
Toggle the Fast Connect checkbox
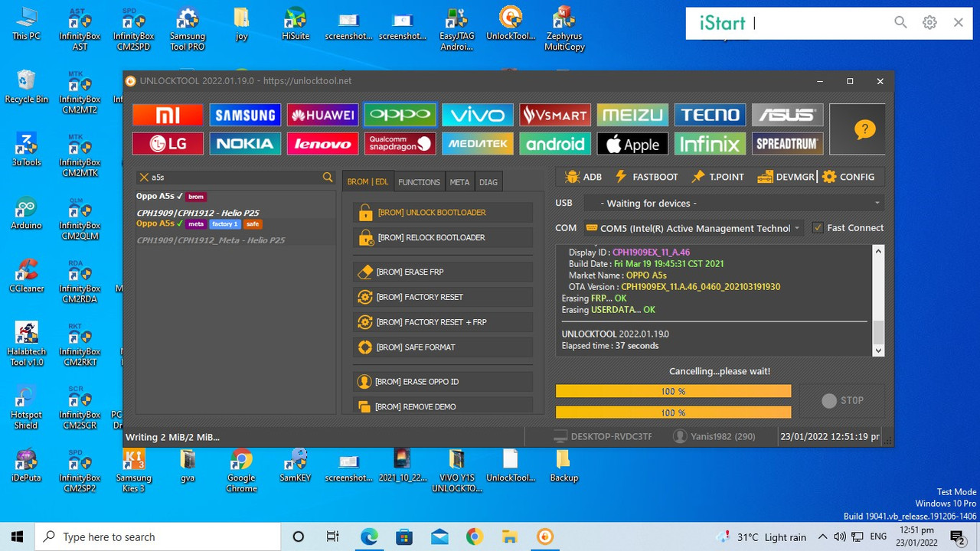coord(818,228)
